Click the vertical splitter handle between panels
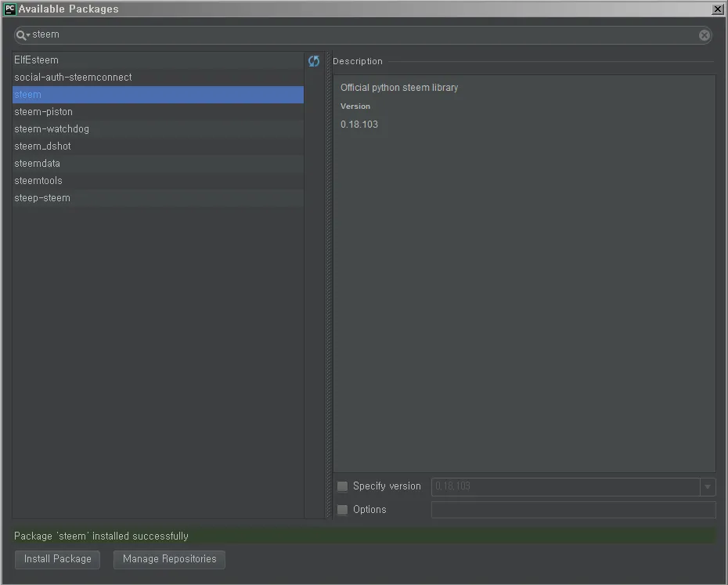The image size is (728, 585). click(329, 285)
